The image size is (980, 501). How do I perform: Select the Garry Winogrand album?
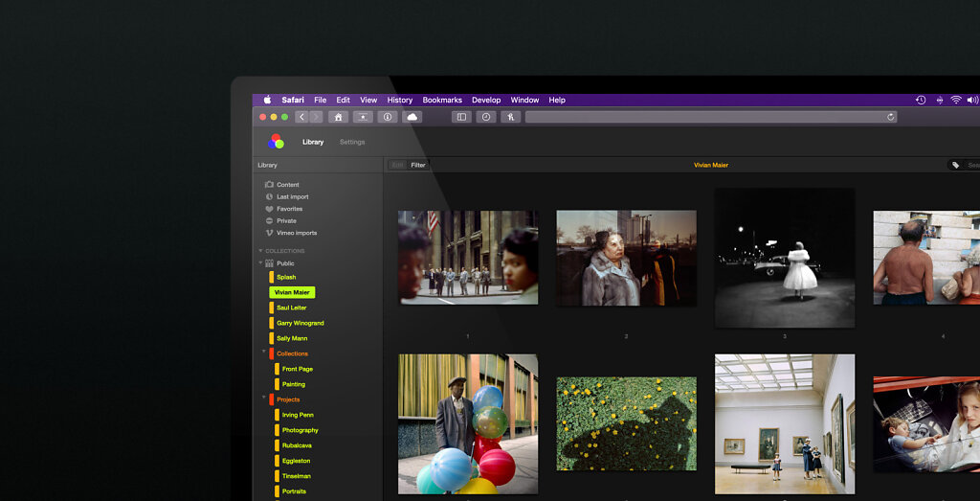point(300,323)
